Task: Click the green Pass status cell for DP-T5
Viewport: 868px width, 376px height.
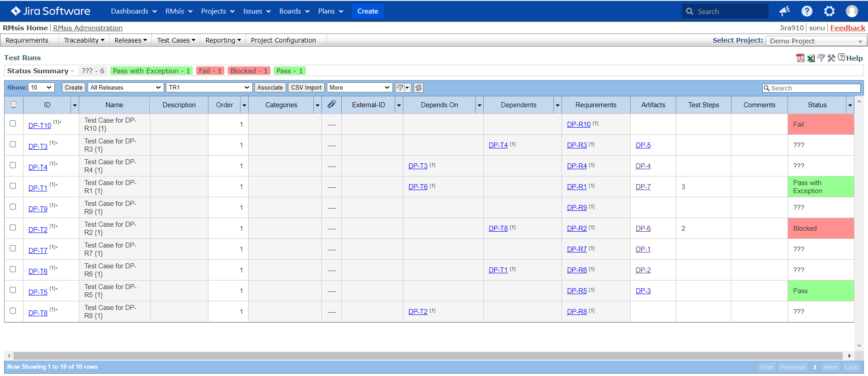Action: tap(821, 291)
